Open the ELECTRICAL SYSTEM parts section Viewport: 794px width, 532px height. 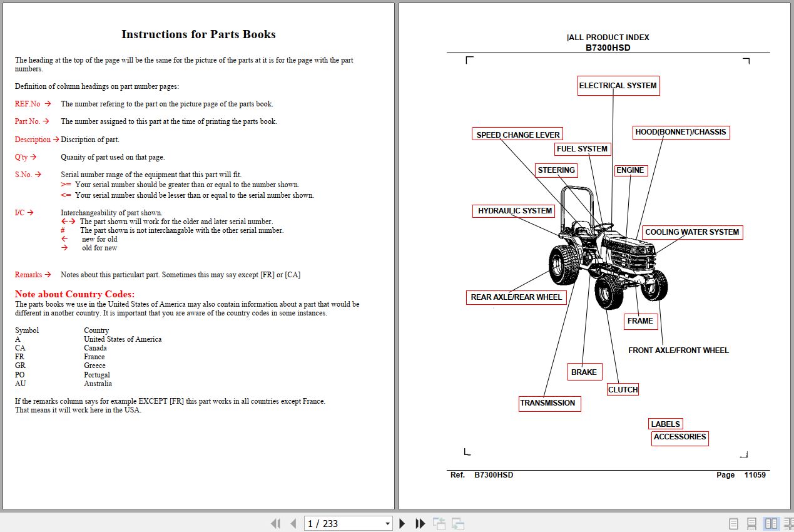pyautogui.click(x=618, y=86)
